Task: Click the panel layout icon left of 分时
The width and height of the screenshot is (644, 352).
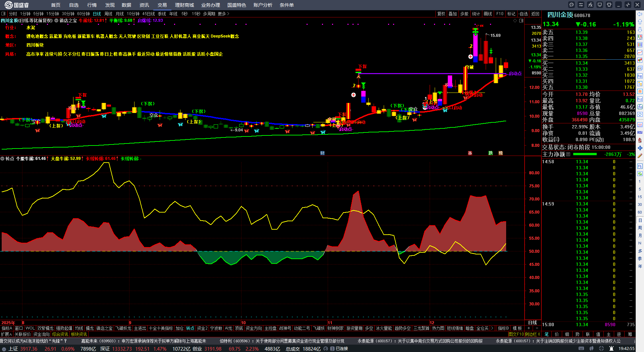Action: point(3,14)
